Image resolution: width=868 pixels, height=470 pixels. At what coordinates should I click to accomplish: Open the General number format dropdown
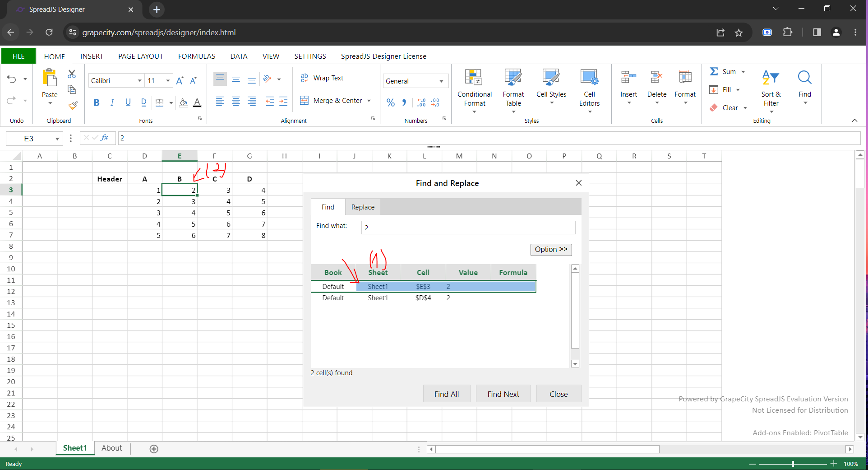[x=441, y=81]
